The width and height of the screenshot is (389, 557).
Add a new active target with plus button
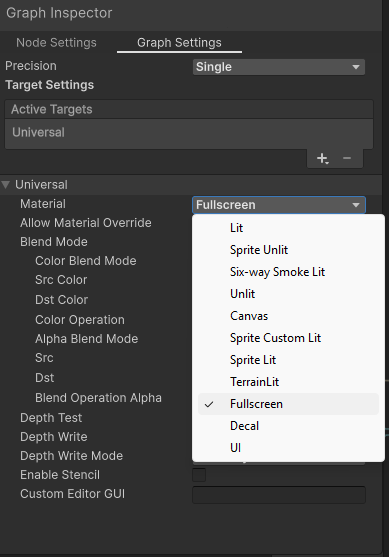click(322, 158)
